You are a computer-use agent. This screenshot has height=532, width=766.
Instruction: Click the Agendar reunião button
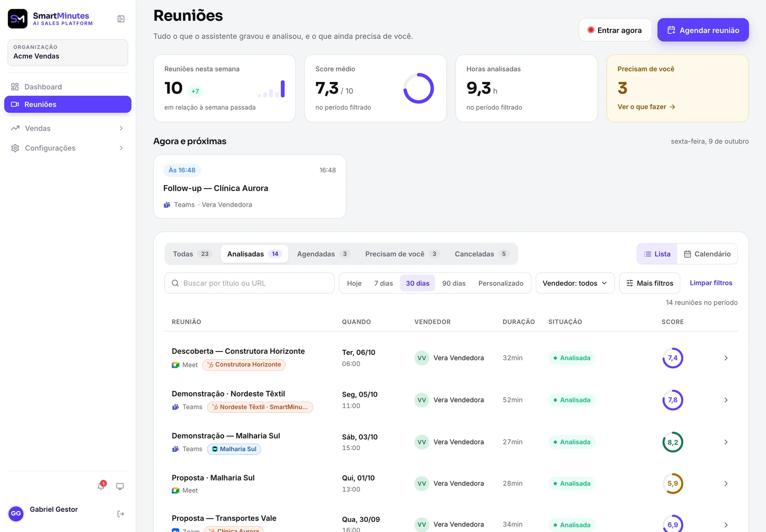tap(703, 30)
